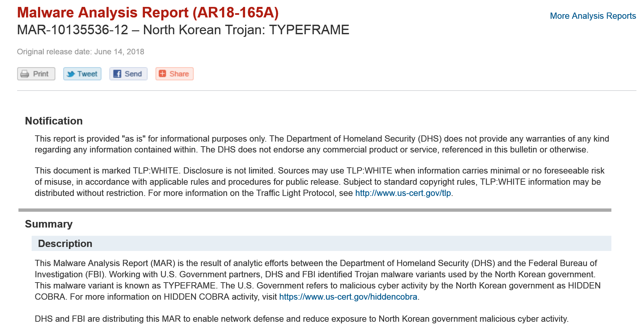
Task: Select the Summary section heading
Action: pyautogui.click(x=49, y=224)
